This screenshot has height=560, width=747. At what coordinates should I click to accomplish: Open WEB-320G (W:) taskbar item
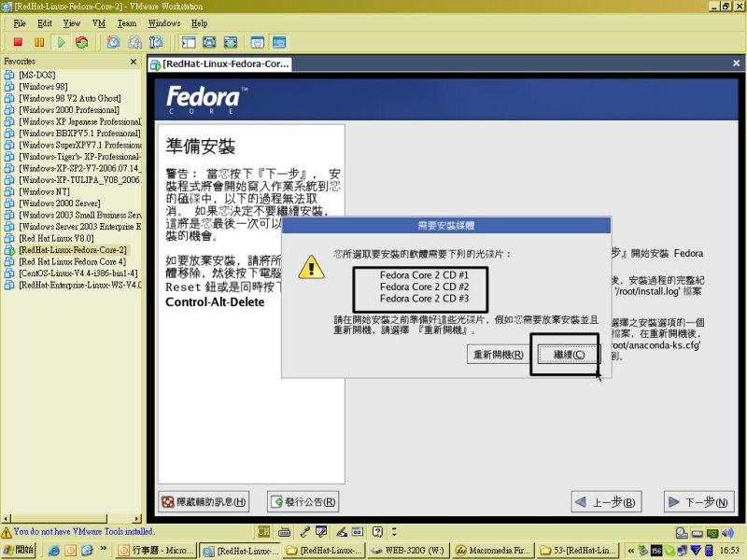pyautogui.click(x=408, y=550)
